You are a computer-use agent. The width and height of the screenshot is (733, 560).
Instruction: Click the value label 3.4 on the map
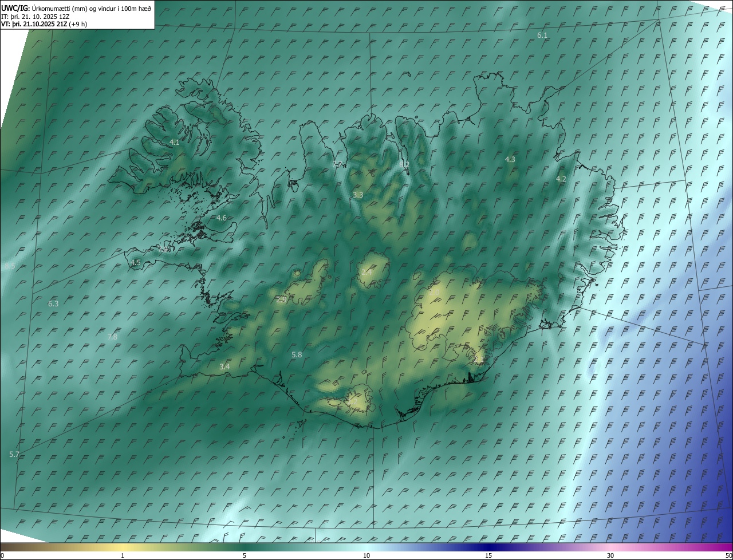point(224,367)
